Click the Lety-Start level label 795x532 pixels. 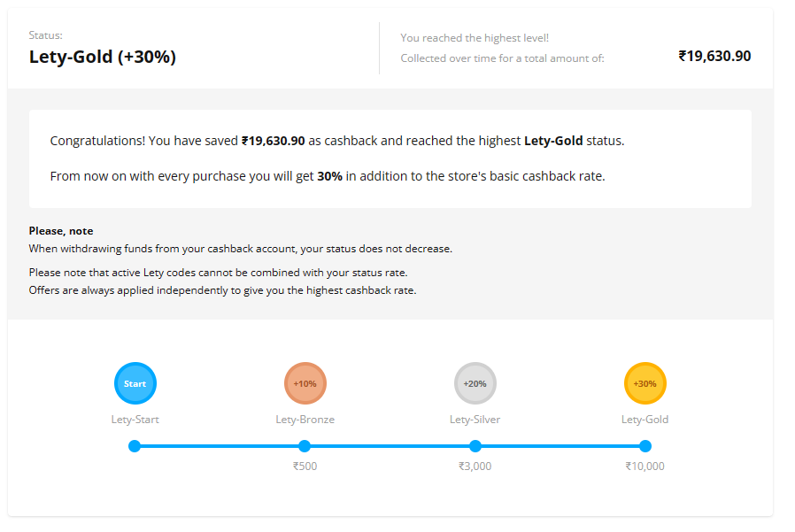[135, 420]
